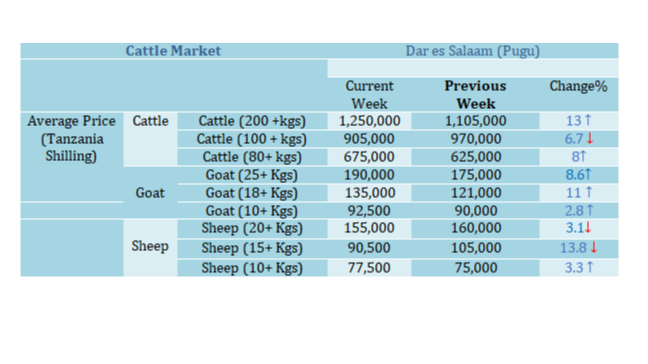Viewport: 648px width, 364px height.
Task: Select the Sheep (15+ Kgs) row label
Action: (x=252, y=248)
